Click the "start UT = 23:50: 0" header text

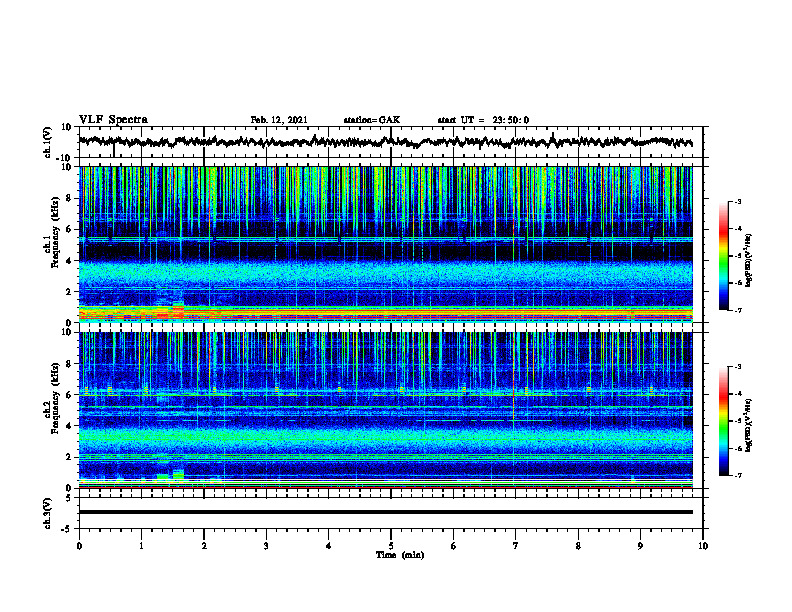(x=483, y=120)
